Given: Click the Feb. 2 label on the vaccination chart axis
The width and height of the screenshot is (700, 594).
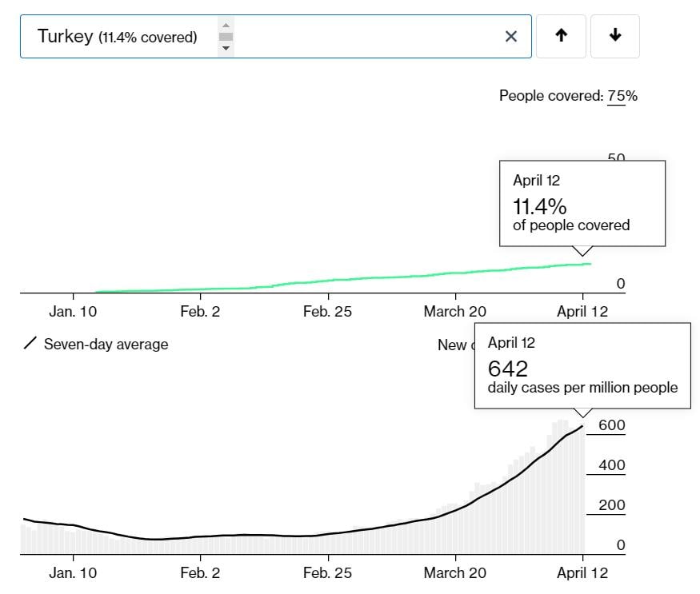Looking at the screenshot, I should coord(200,312).
